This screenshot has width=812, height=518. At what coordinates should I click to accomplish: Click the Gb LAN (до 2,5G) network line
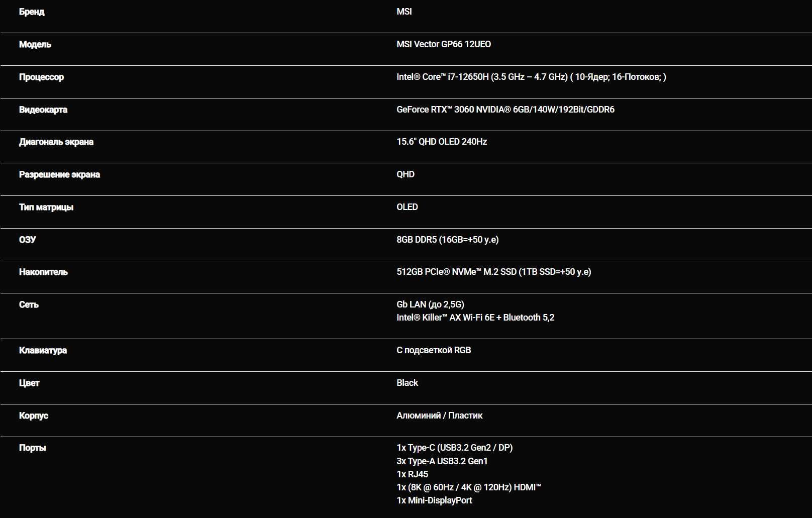[430, 304]
